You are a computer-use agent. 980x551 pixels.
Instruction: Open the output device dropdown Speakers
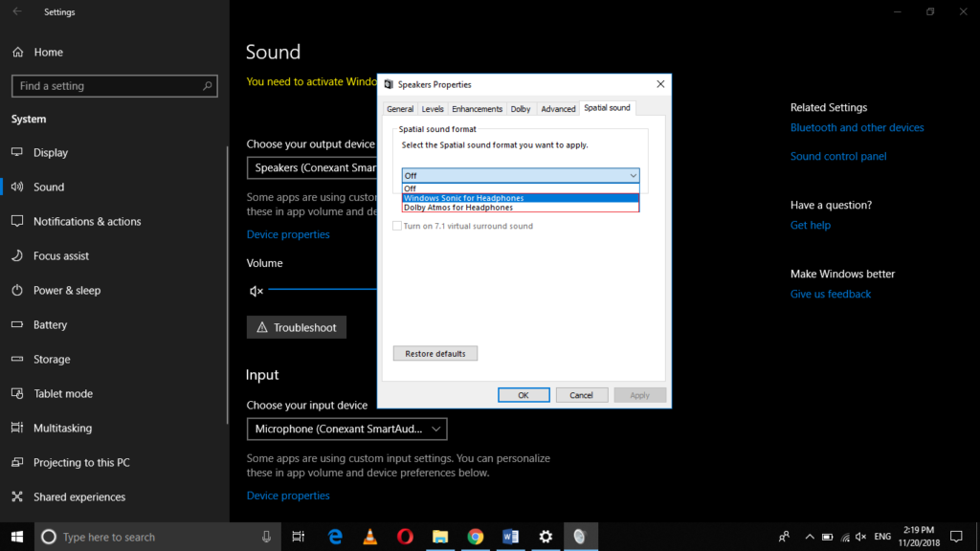[313, 168]
